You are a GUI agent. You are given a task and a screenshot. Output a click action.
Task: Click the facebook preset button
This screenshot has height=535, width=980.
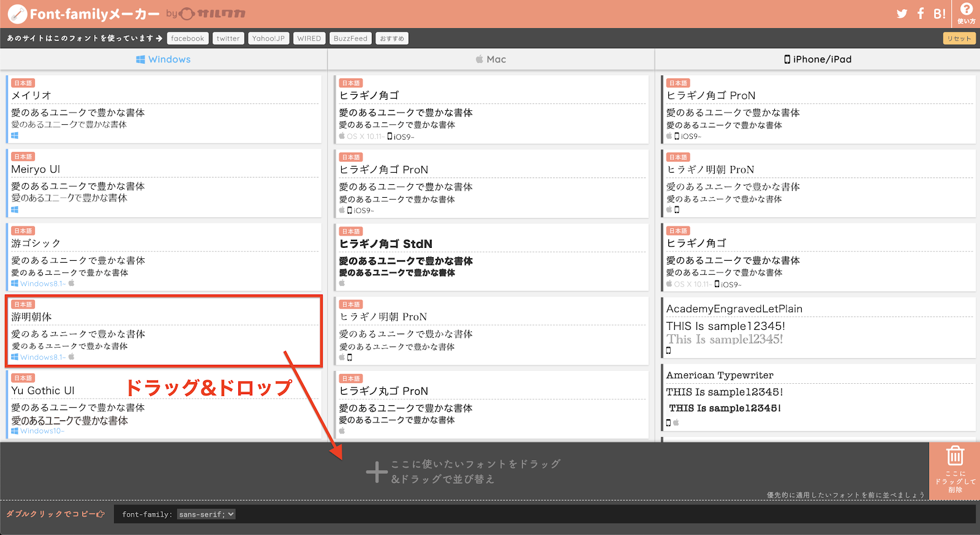point(187,39)
